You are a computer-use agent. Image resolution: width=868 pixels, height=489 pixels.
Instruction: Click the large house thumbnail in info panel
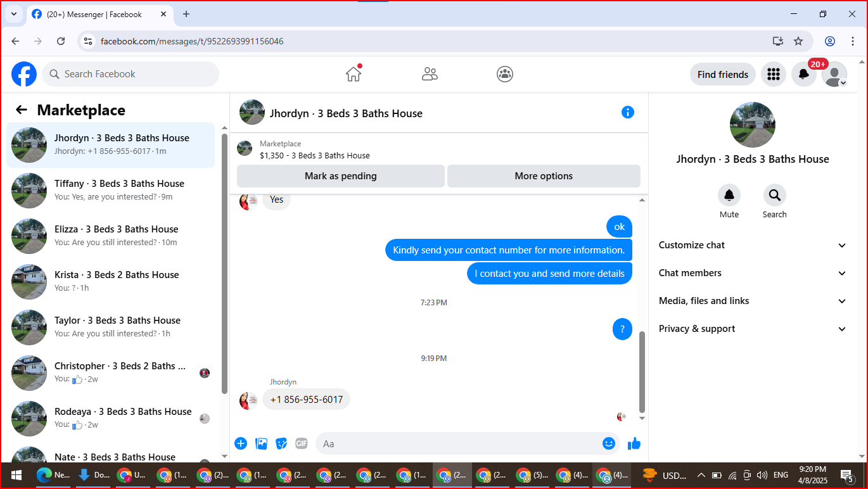pyautogui.click(x=753, y=125)
